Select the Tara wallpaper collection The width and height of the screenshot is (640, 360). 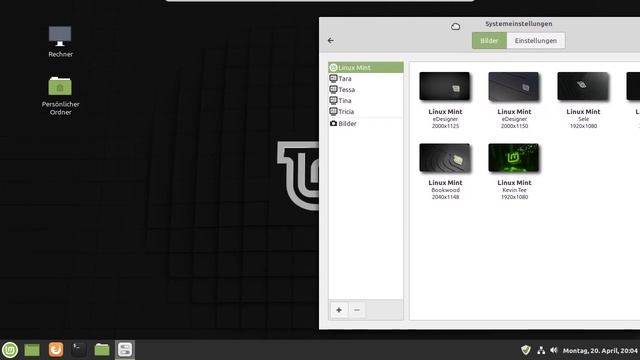(366, 78)
